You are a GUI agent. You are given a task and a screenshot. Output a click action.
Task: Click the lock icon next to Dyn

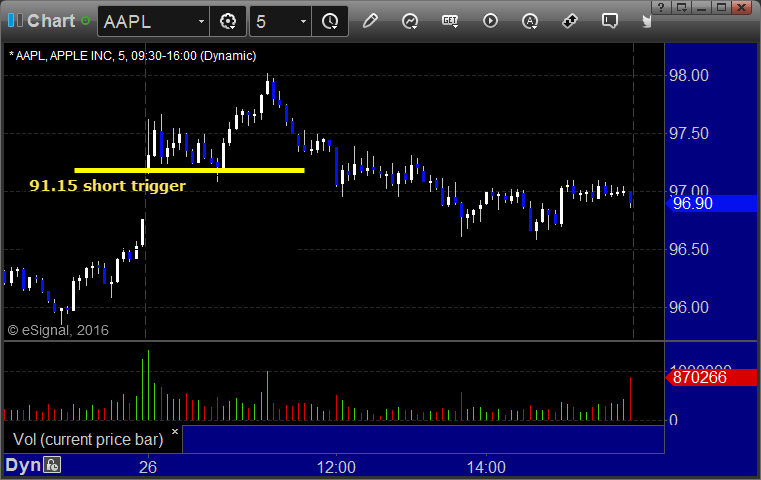(x=52, y=465)
